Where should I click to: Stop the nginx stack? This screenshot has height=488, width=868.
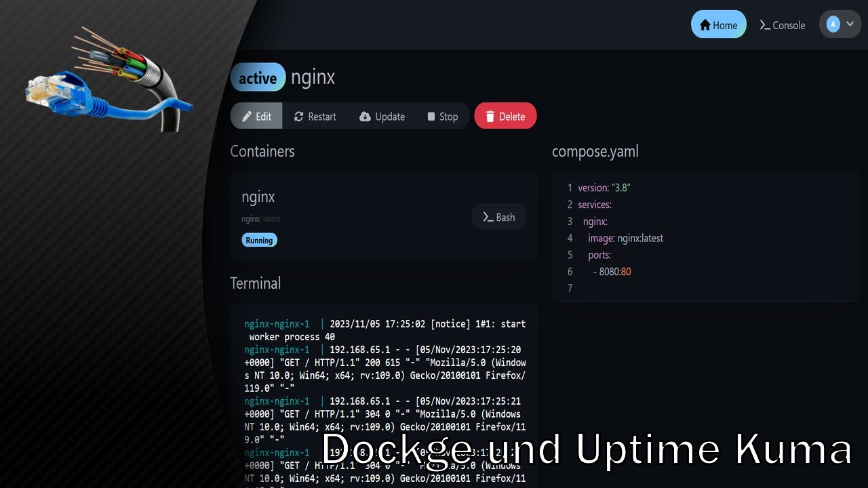coord(442,116)
